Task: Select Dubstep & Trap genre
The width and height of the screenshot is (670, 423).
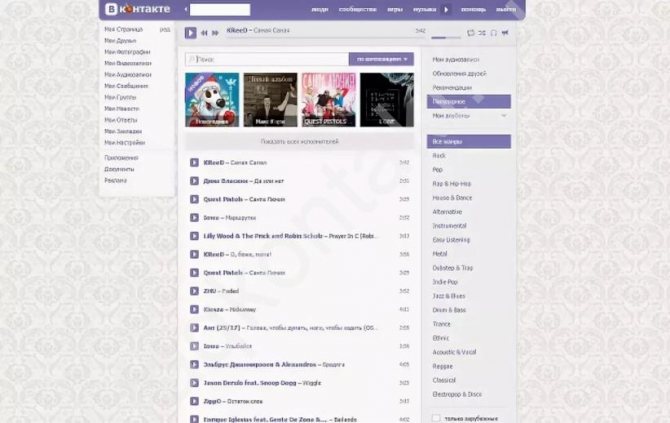Action: [453, 268]
